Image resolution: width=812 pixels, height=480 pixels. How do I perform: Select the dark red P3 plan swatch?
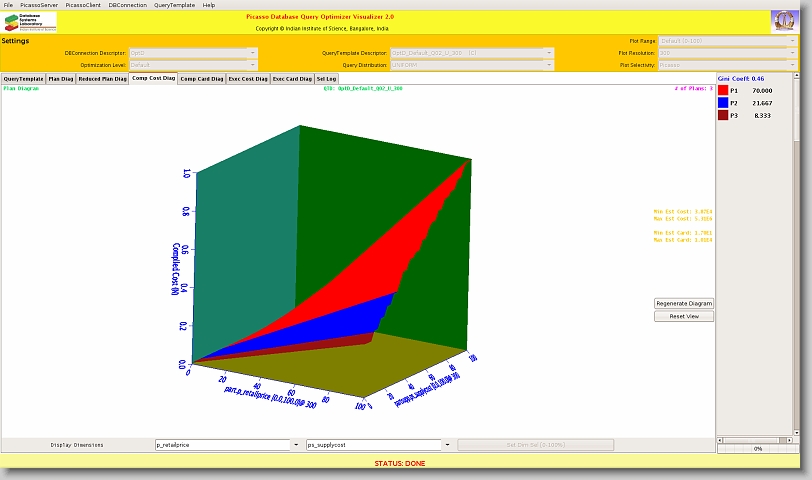click(723, 116)
